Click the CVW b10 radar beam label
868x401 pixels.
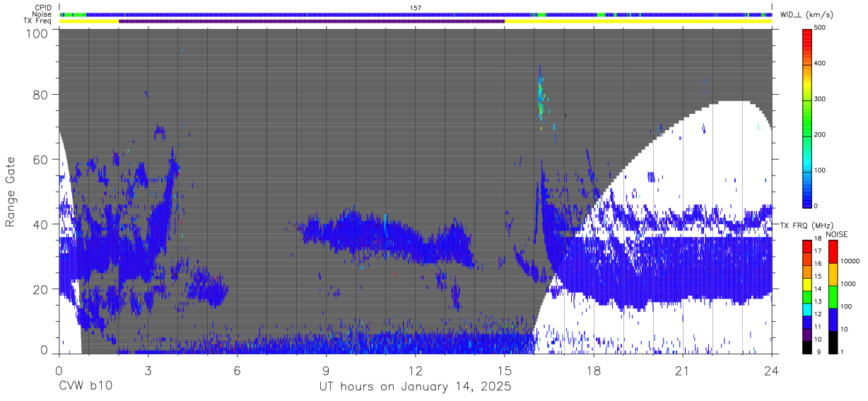coord(85,387)
